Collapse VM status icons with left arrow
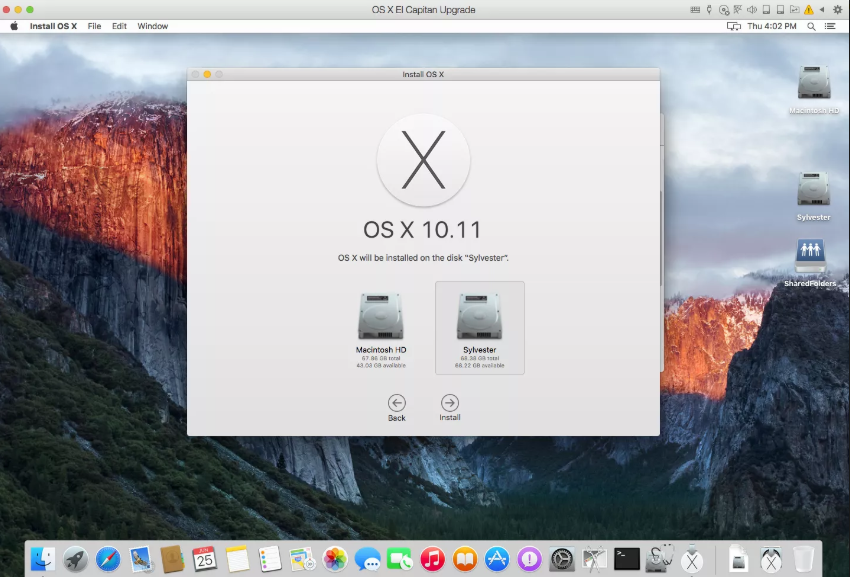Viewport: 850px width, 577px height. coord(822,10)
